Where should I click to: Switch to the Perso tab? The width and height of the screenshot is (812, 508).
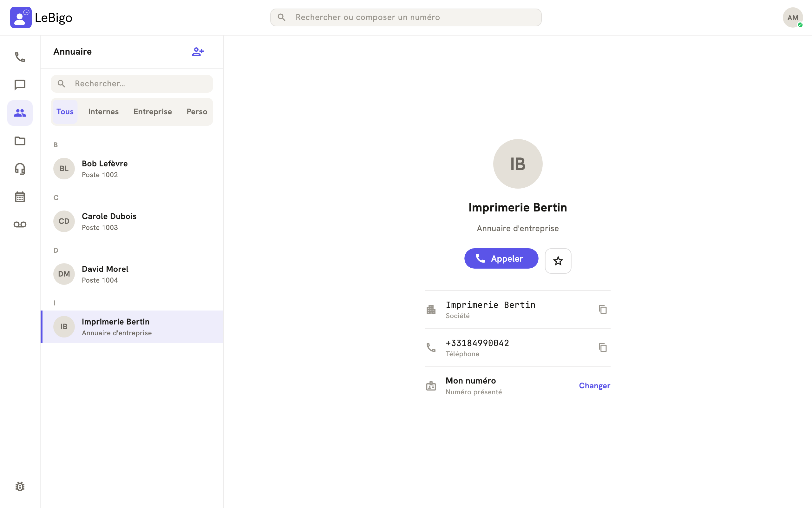click(197, 111)
